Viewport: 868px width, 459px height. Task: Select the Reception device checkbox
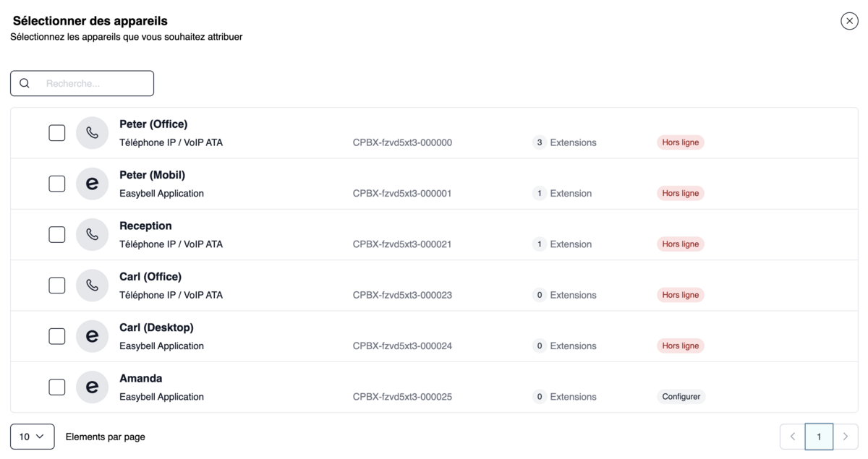pyautogui.click(x=57, y=234)
